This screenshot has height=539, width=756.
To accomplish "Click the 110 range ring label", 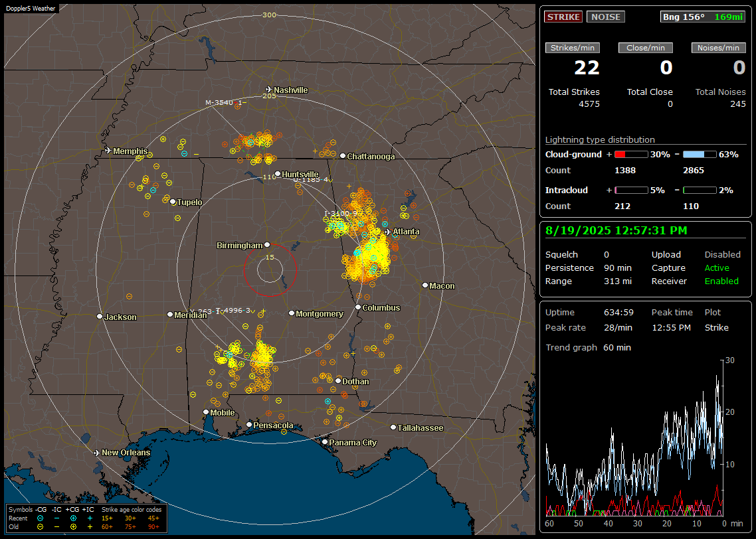I will tap(270, 177).
